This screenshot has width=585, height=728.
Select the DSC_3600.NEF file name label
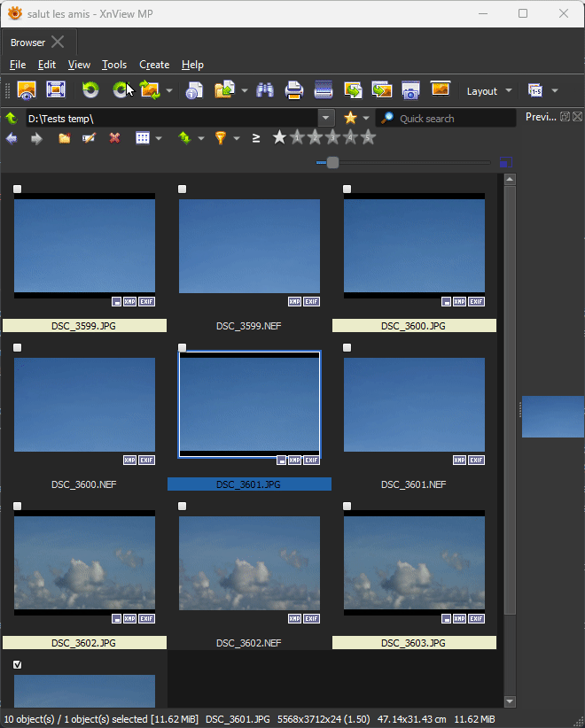pyautogui.click(x=84, y=484)
